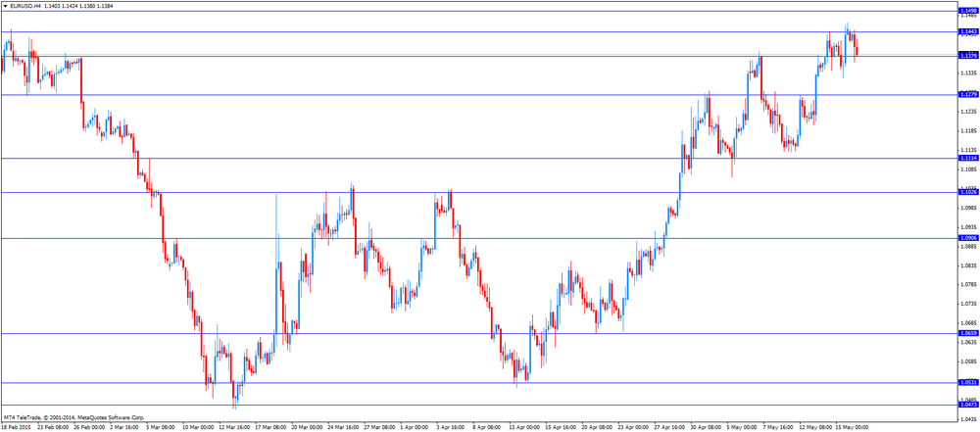Click the 1.1335 price scale value
The width and height of the screenshot is (980, 432).
969,73
